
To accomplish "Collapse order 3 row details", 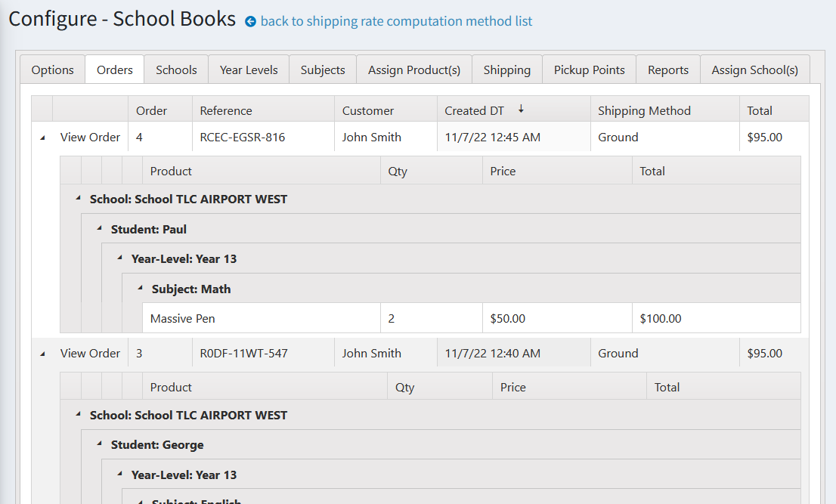I will click(42, 354).
